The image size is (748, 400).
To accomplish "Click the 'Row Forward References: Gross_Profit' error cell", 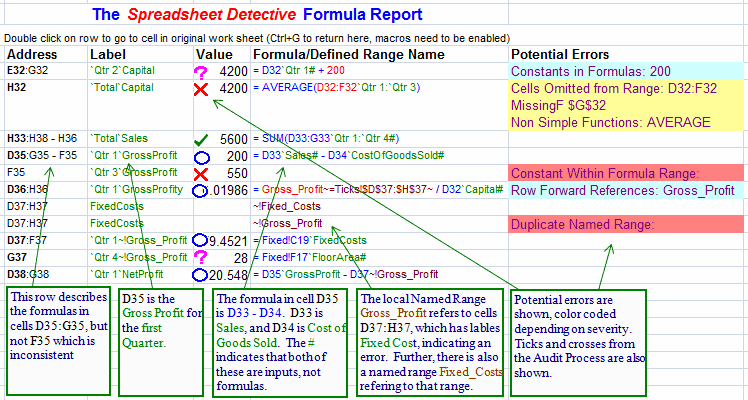I will pyautogui.click(x=626, y=191).
